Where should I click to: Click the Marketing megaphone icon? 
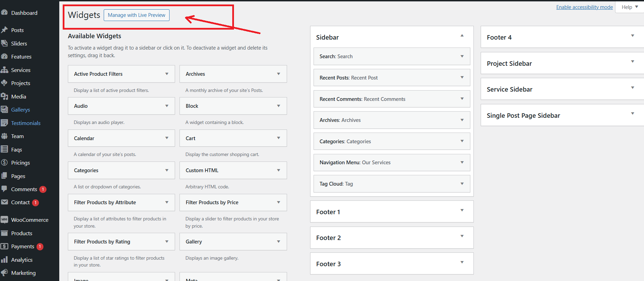[4, 273]
